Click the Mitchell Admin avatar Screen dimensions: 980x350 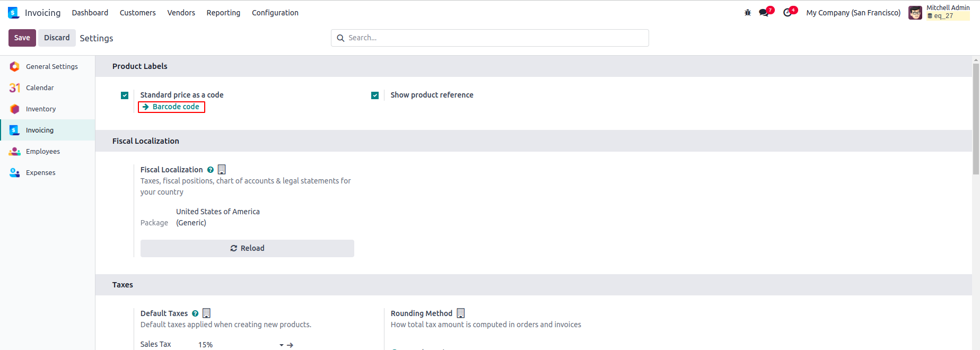[915, 13]
